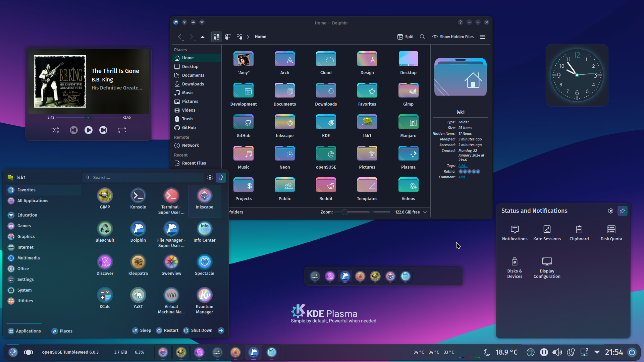Open the GitHub folder in Dolphin
Image resolution: width=644 pixels, height=362 pixels.
coord(243,126)
